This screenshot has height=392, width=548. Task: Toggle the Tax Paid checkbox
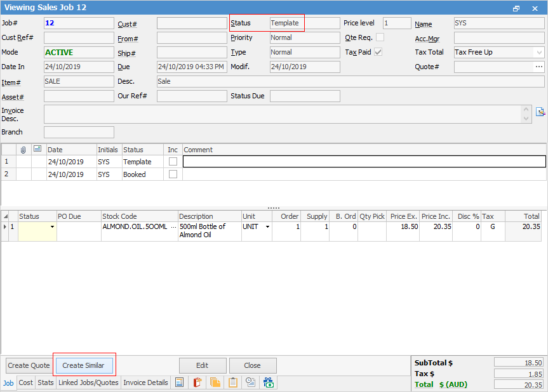click(378, 52)
